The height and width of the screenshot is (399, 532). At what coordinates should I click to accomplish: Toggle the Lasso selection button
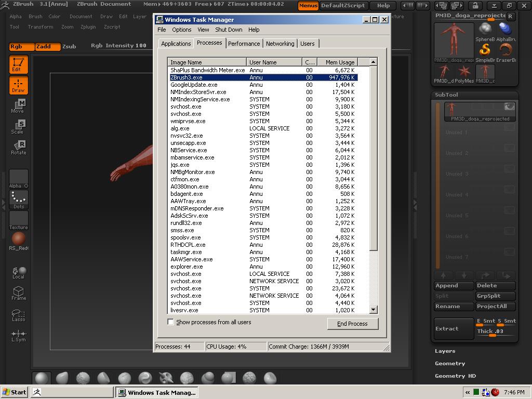(18, 315)
